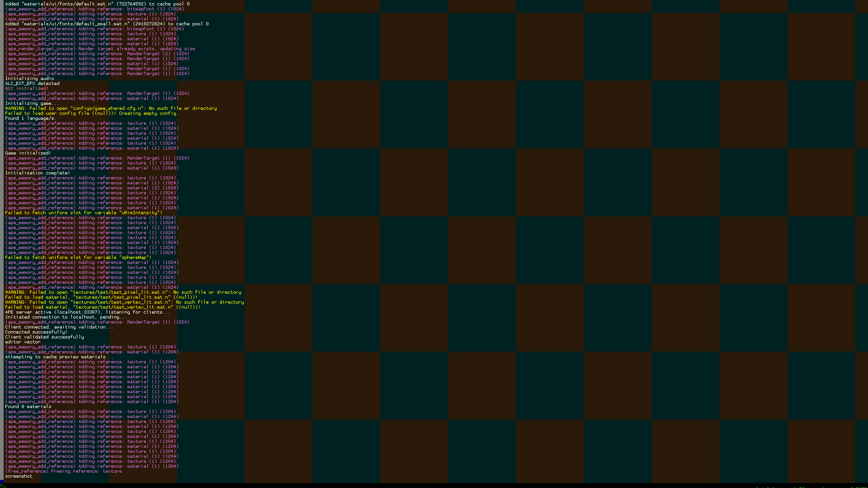Click the last 'screenshot' command entry
Screen dimensions: 868x488
coord(19,476)
